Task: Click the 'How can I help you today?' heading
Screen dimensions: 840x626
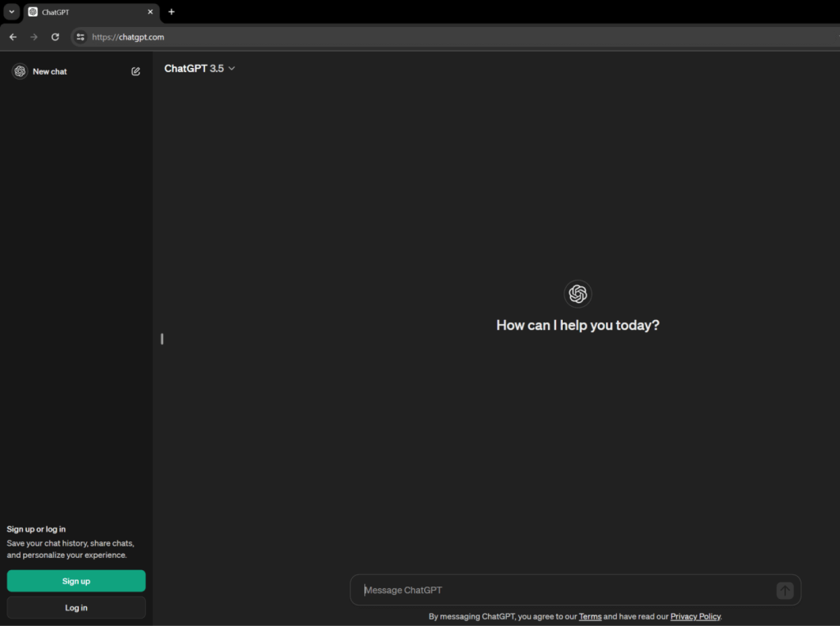Action: point(577,326)
